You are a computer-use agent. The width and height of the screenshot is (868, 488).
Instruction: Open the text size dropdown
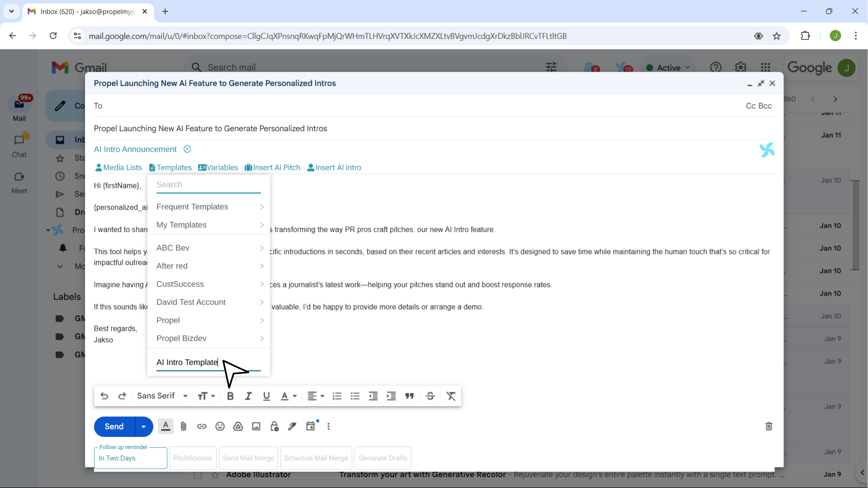tap(207, 396)
